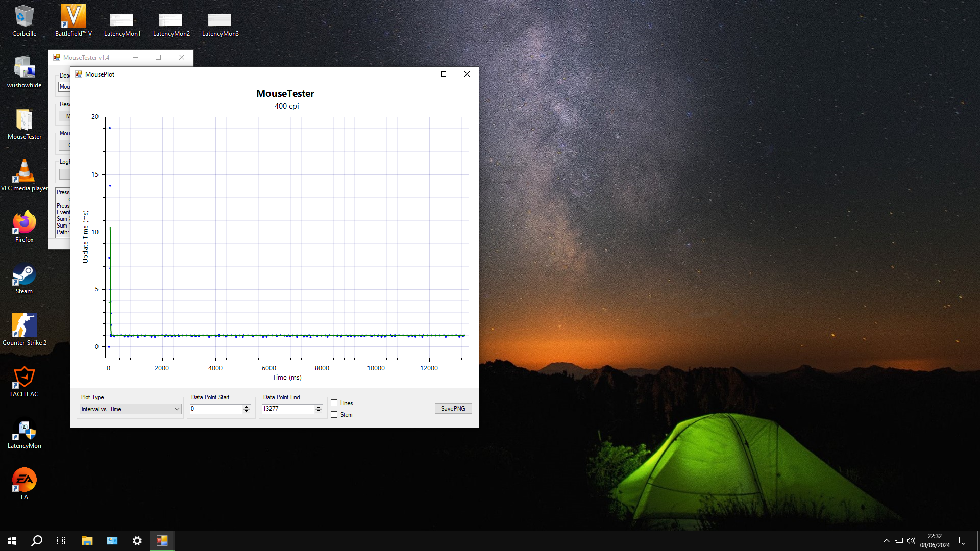Image resolution: width=980 pixels, height=551 pixels.
Task: Increase the Data Point Start value
Action: [247, 407]
